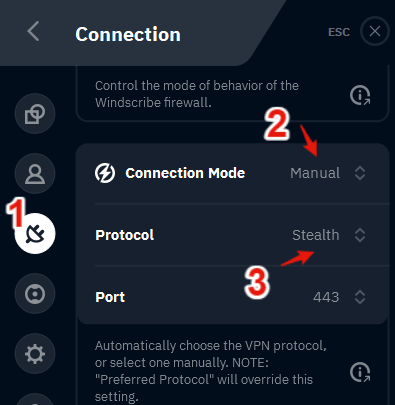
Task: Open the Port 443 dropdown
Action: [339, 297]
